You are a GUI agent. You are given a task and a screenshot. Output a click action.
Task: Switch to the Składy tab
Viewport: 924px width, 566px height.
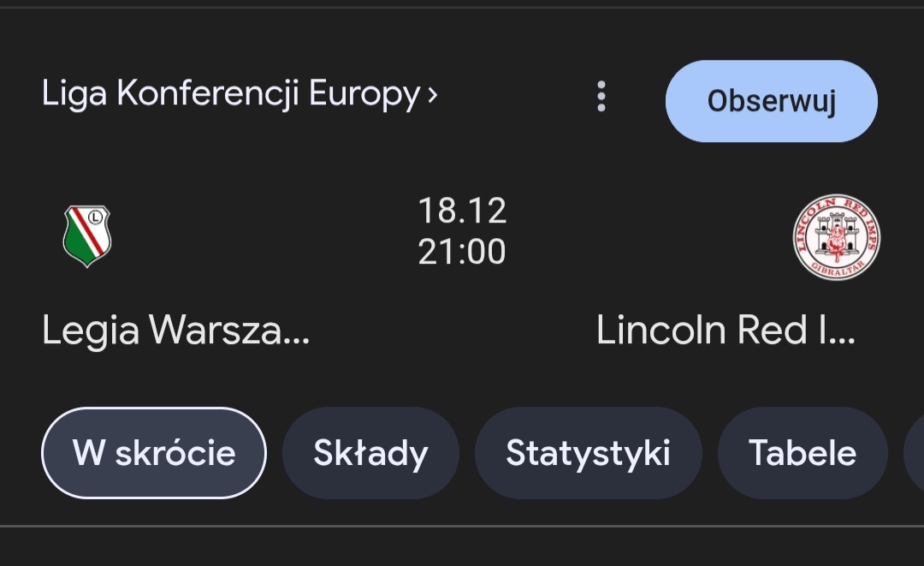[x=370, y=452]
